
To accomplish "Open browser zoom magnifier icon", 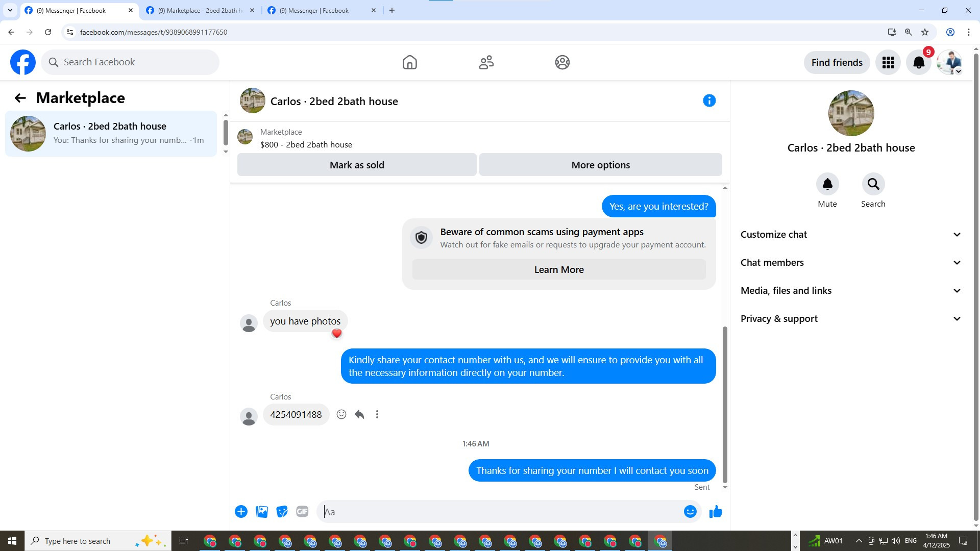I will point(909,32).
